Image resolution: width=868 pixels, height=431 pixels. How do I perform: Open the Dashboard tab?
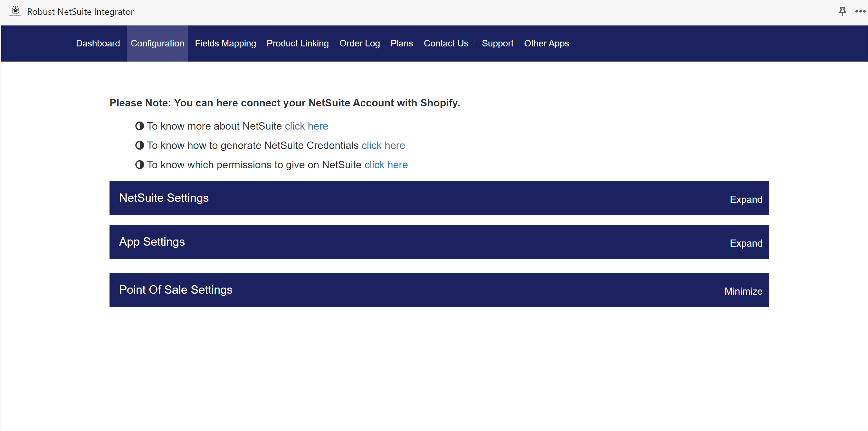98,44
